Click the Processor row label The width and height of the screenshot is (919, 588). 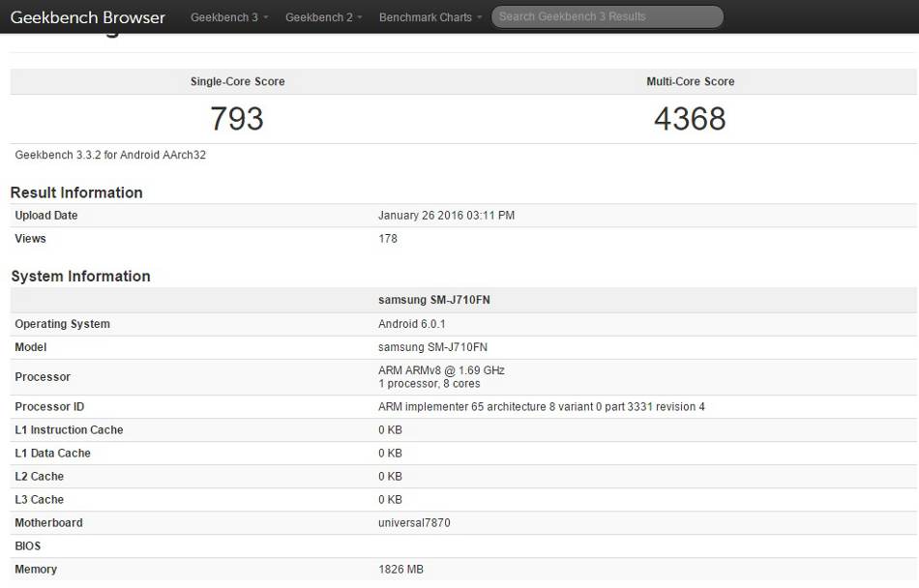click(43, 376)
